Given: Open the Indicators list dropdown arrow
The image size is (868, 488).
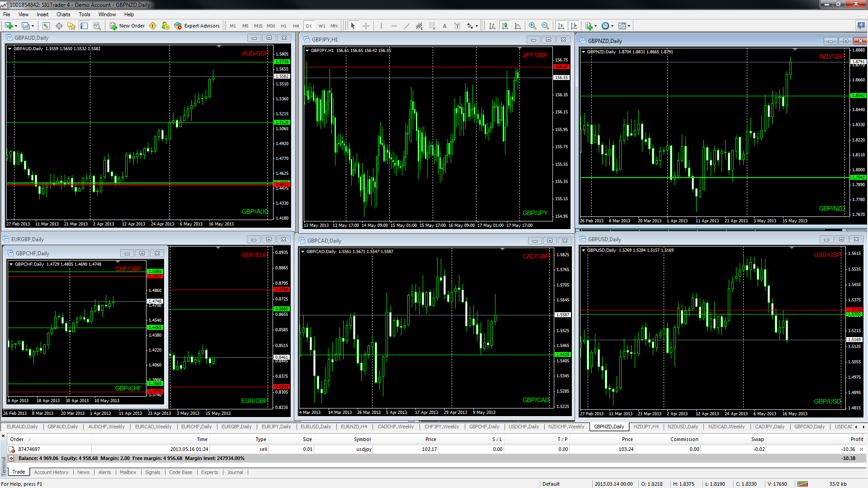Looking at the screenshot, I should tap(596, 26).
